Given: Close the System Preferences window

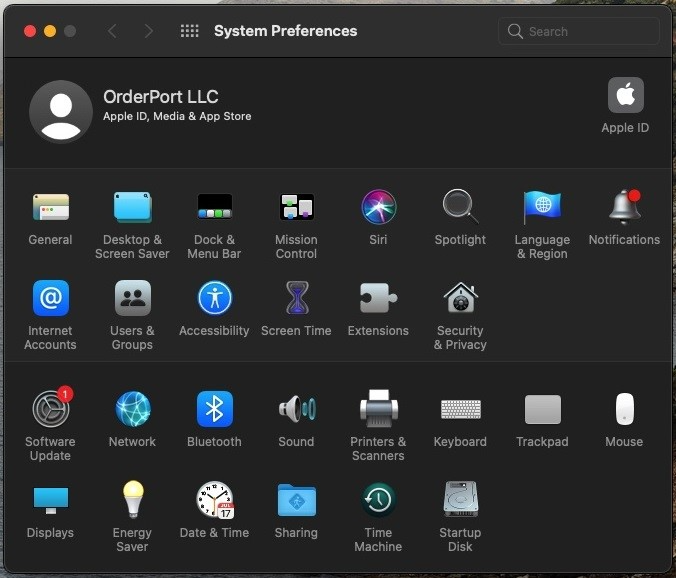Looking at the screenshot, I should coord(30,31).
